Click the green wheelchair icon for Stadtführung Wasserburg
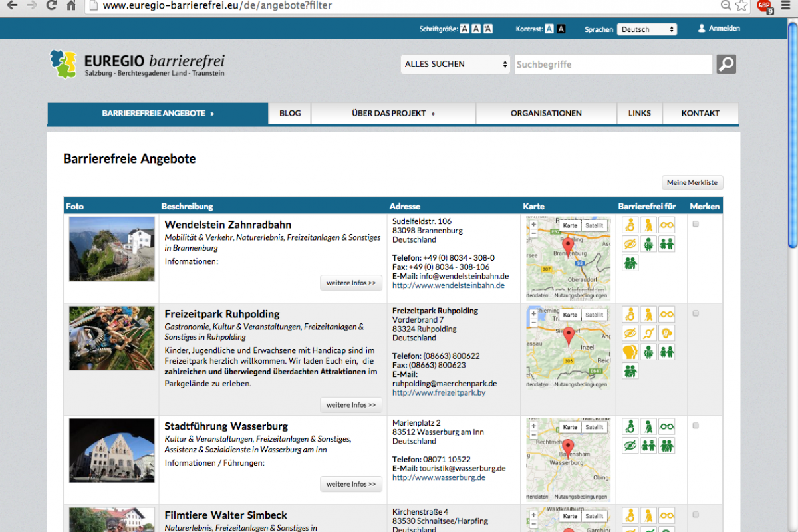Screen dimensions: 798x532 (630, 426)
